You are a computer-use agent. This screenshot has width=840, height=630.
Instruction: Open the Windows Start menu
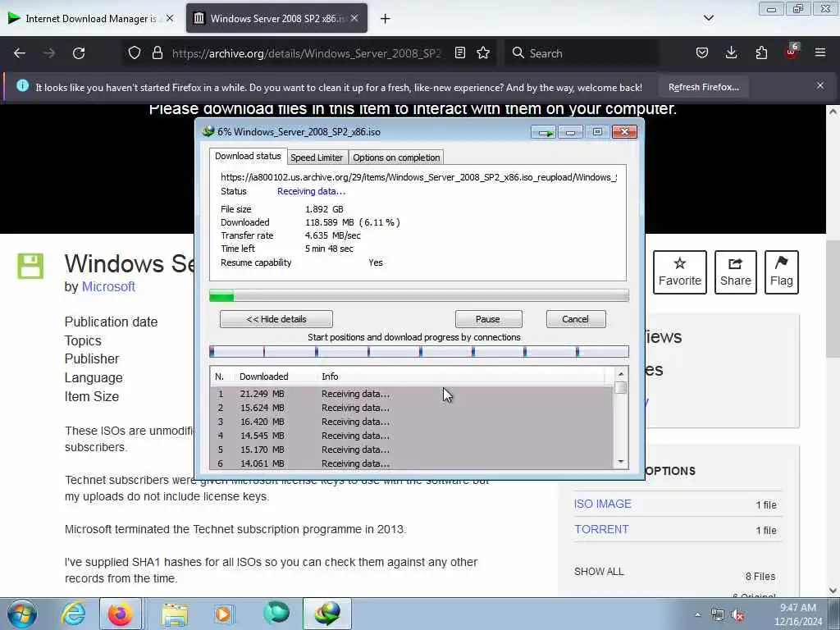[21, 614]
